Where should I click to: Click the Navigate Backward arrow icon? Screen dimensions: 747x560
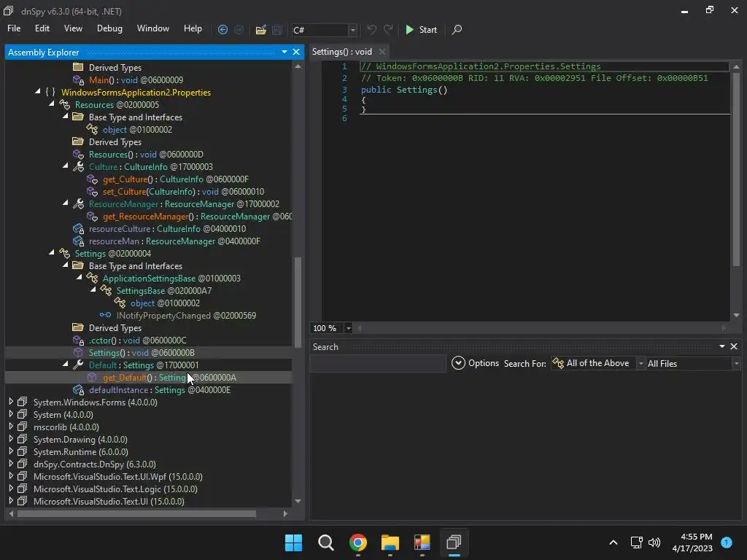point(222,29)
